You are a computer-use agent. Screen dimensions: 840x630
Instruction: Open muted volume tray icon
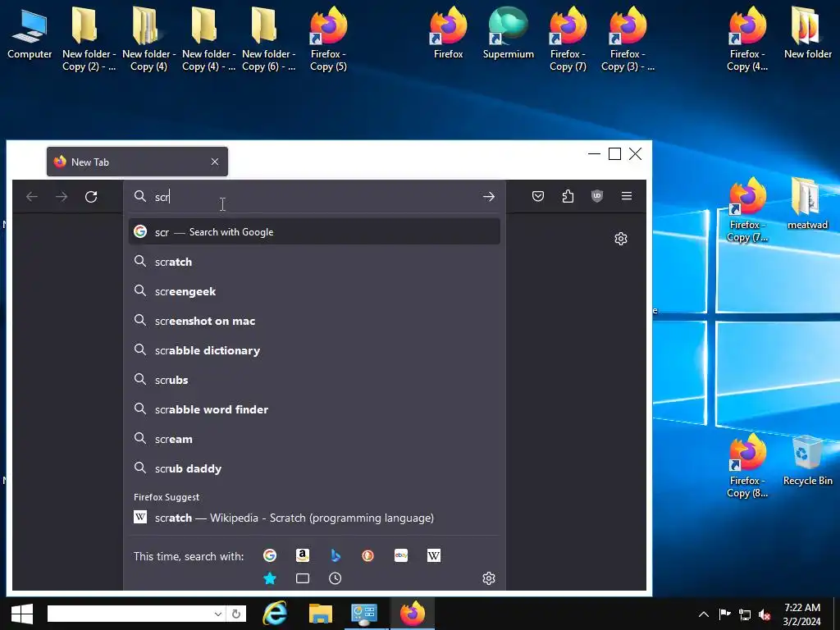pos(765,614)
